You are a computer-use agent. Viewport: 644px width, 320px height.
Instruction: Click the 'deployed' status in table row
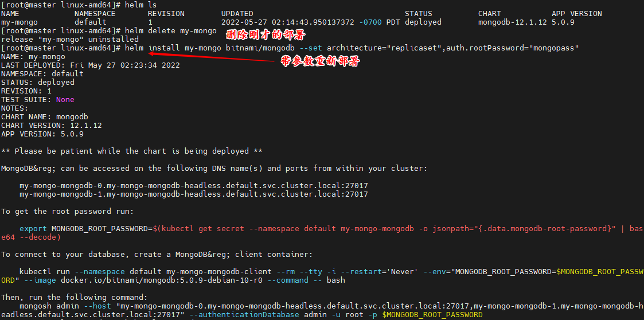coord(423,22)
